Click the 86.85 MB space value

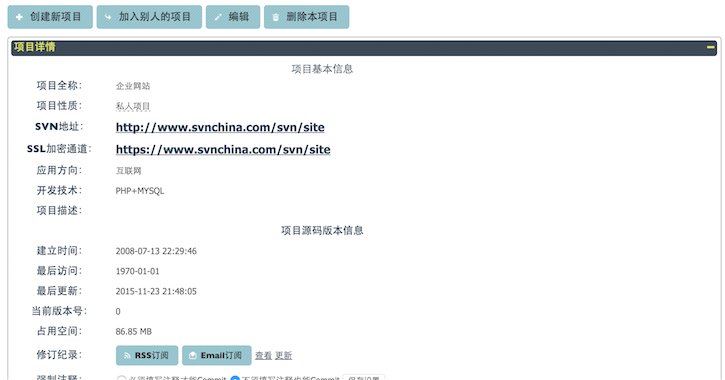[x=134, y=332]
